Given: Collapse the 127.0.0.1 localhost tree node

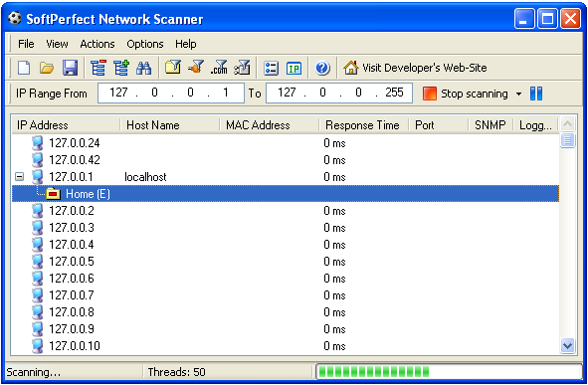Looking at the screenshot, I should pyautogui.click(x=20, y=176).
